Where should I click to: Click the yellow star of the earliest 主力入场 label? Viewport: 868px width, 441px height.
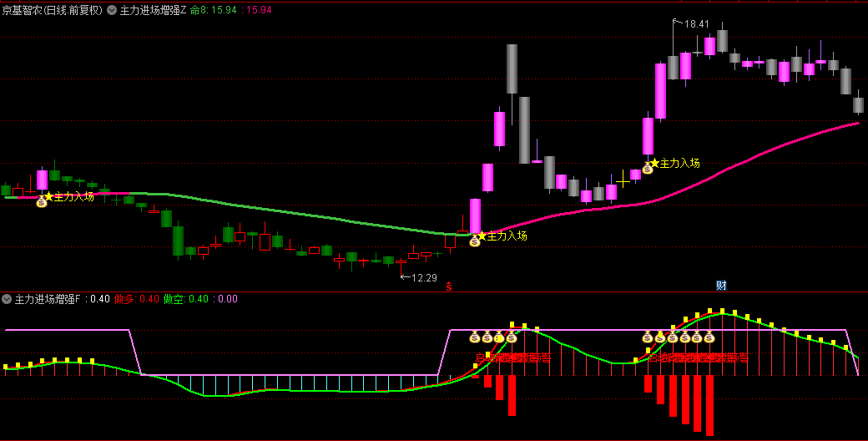pos(48,196)
